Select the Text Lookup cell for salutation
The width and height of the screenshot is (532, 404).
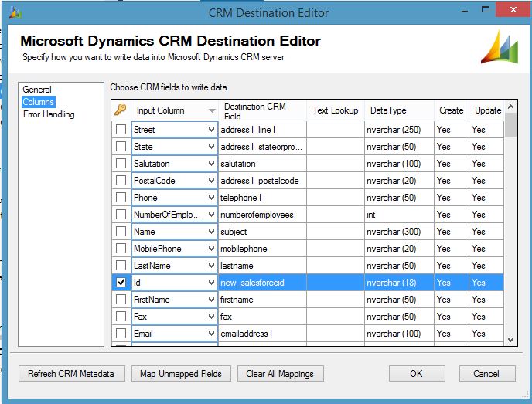(335, 164)
